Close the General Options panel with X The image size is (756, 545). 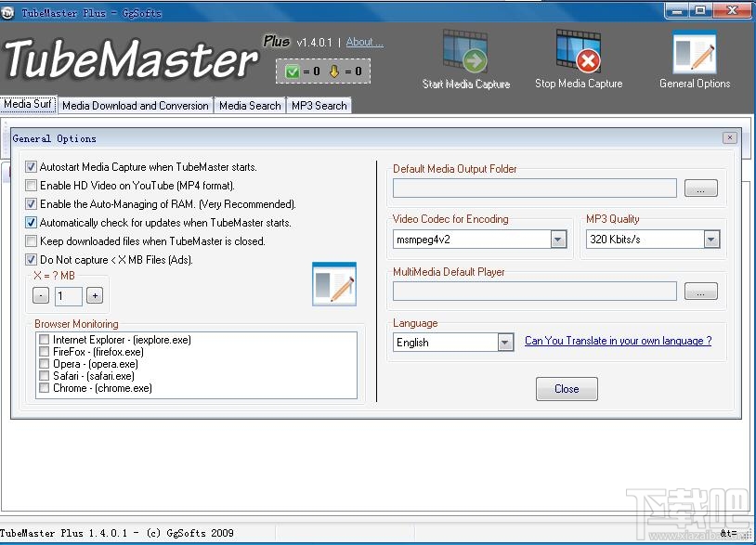[730, 137]
